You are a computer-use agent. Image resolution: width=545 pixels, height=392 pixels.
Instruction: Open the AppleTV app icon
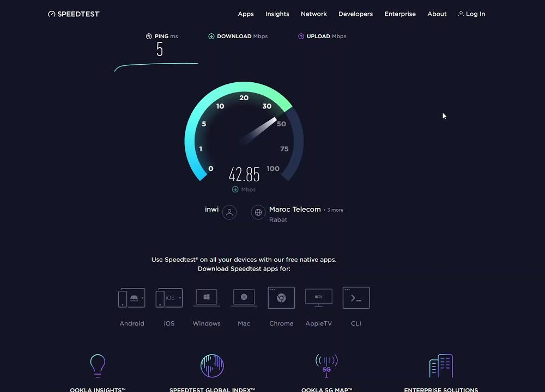pos(318,298)
